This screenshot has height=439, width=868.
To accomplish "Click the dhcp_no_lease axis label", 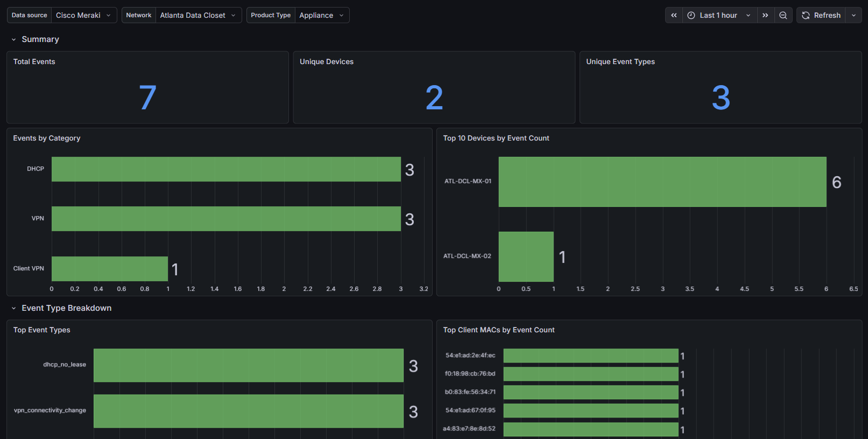I will [x=65, y=365].
